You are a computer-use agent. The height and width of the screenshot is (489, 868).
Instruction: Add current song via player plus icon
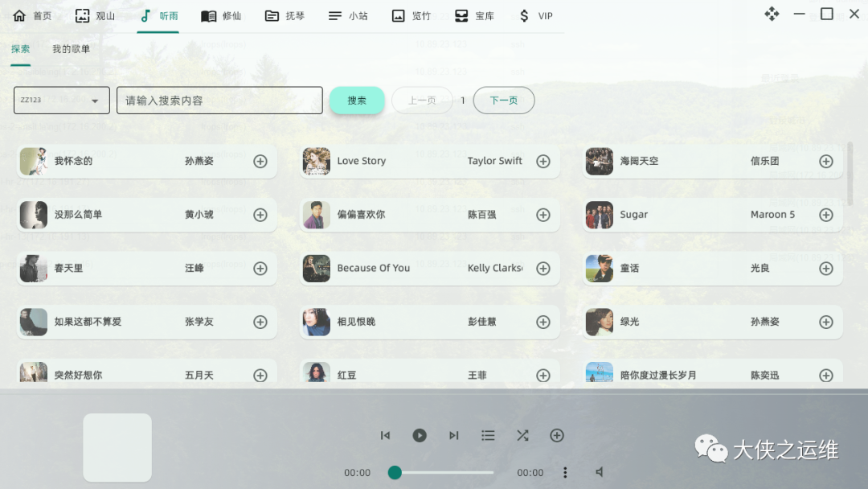(x=557, y=435)
